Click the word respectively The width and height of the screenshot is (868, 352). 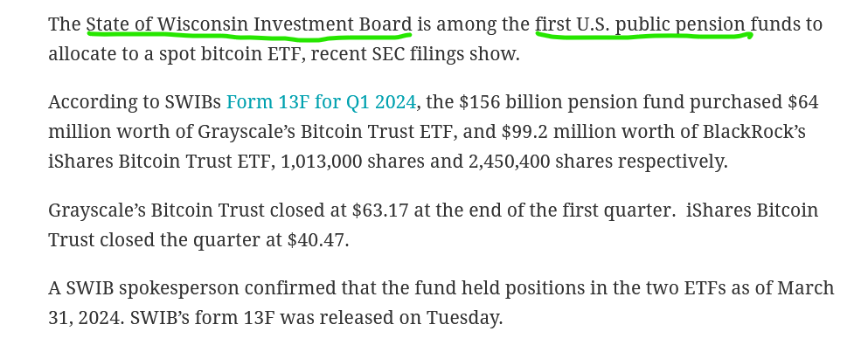(x=672, y=161)
